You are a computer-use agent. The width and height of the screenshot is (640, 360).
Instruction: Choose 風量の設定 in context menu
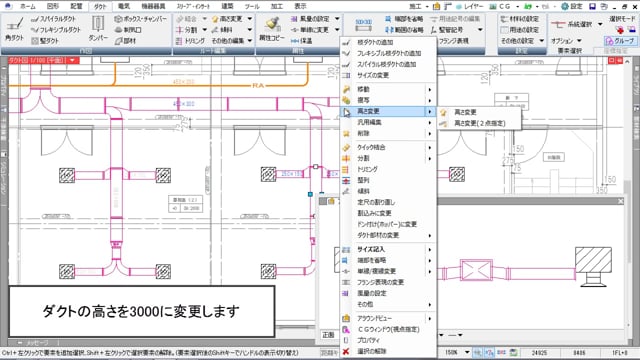(388, 293)
